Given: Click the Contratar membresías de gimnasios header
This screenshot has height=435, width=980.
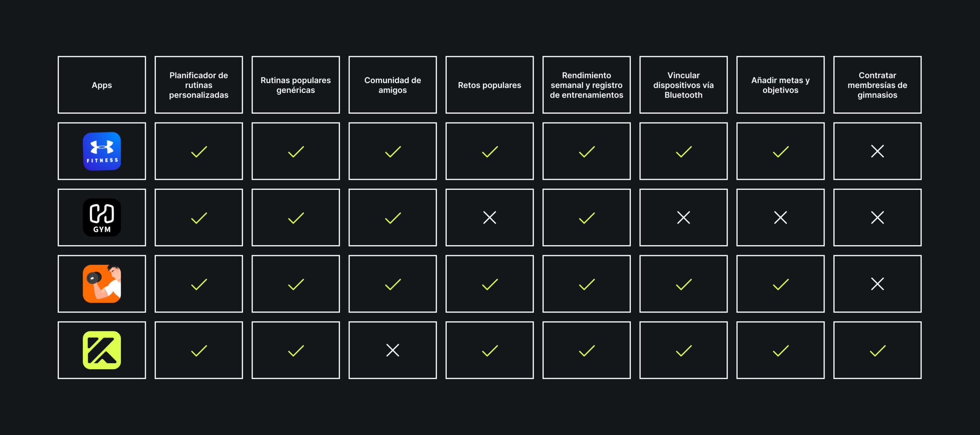Looking at the screenshot, I should 877,85.
